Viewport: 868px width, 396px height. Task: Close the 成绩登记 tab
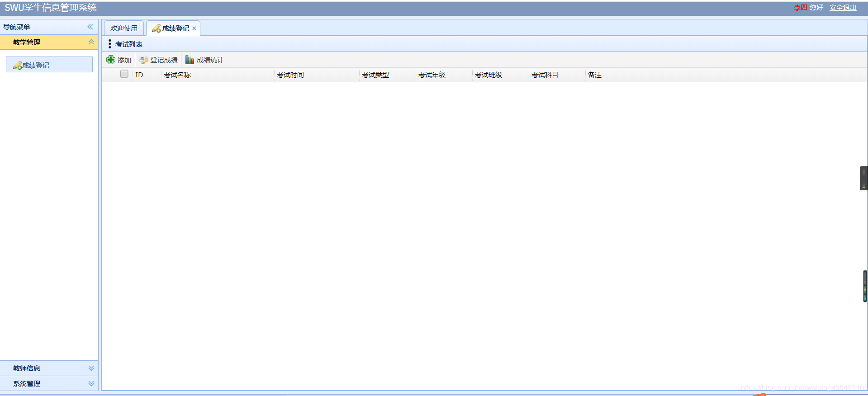[x=194, y=28]
